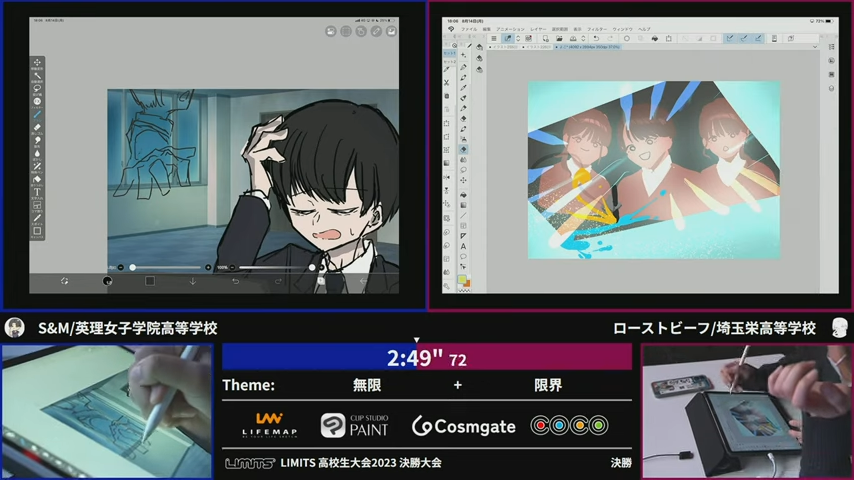
Task: Select the Bucket fill tool in ibisPaint
Action: 37,179
